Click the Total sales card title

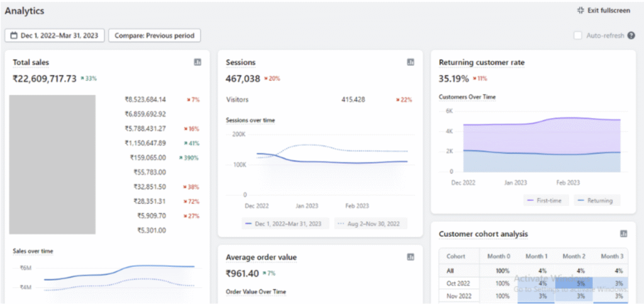point(31,62)
